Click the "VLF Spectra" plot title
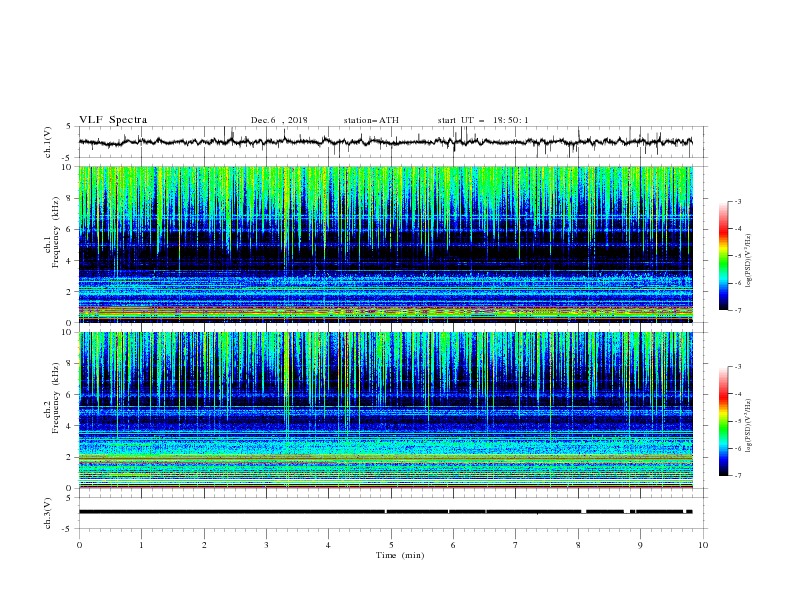The image size is (792, 612). coord(113,120)
